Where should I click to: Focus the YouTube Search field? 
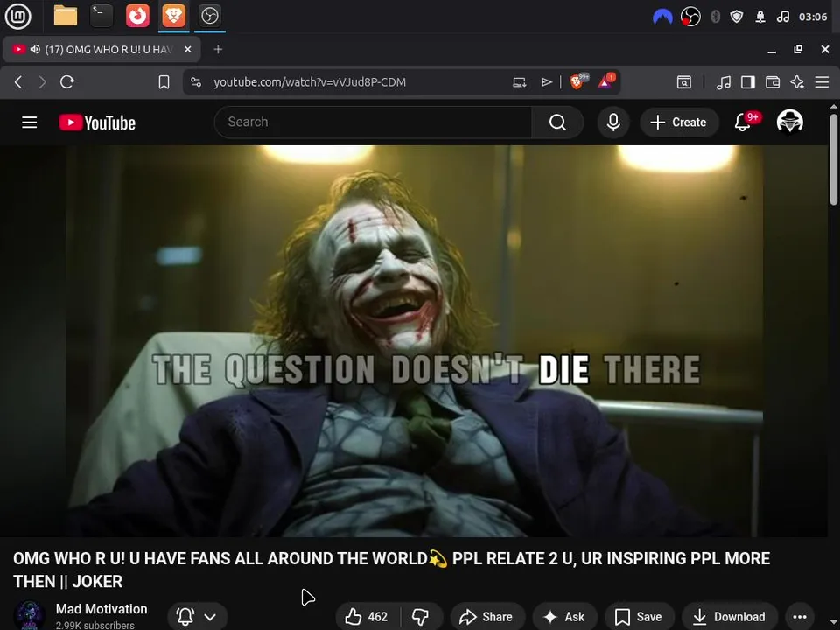click(374, 122)
